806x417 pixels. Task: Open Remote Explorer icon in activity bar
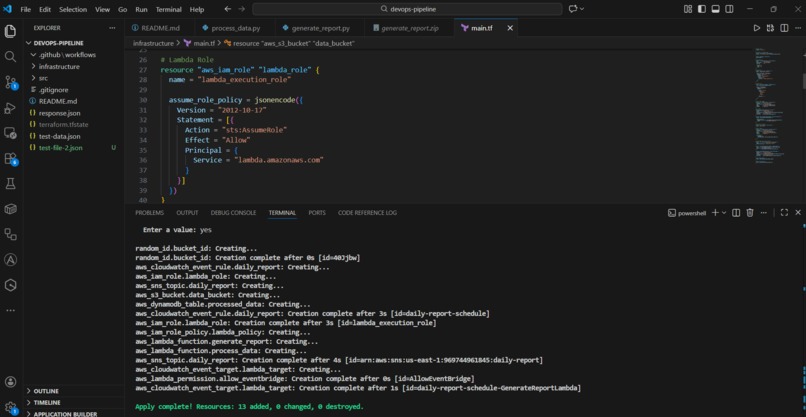point(10,133)
